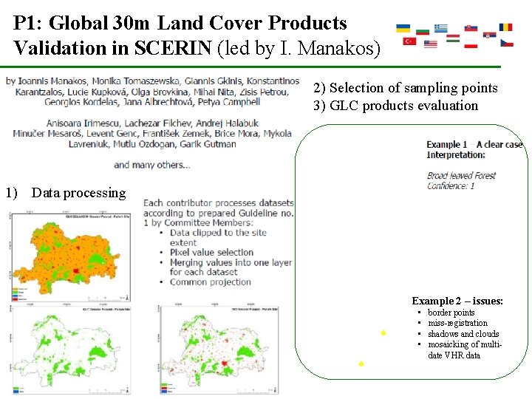The image size is (532, 399).
Task: Click the author name 'Petya Campbell'
Action: [x=229, y=102]
